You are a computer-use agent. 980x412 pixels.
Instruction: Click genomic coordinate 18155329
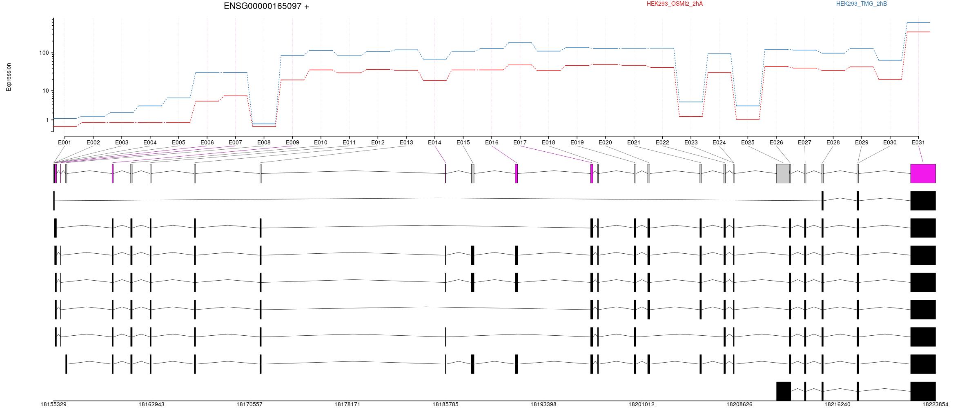tap(53, 404)
